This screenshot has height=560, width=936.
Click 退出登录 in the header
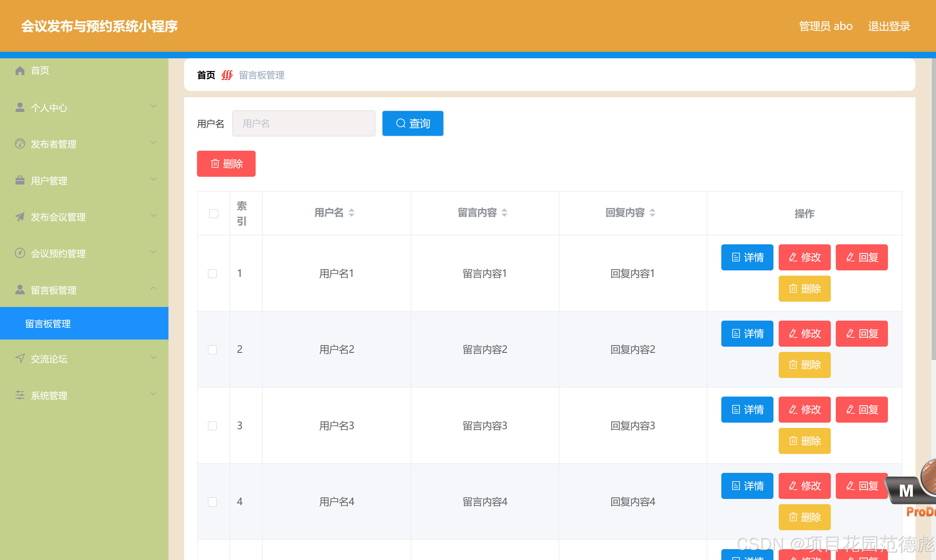tap(889, 26)
